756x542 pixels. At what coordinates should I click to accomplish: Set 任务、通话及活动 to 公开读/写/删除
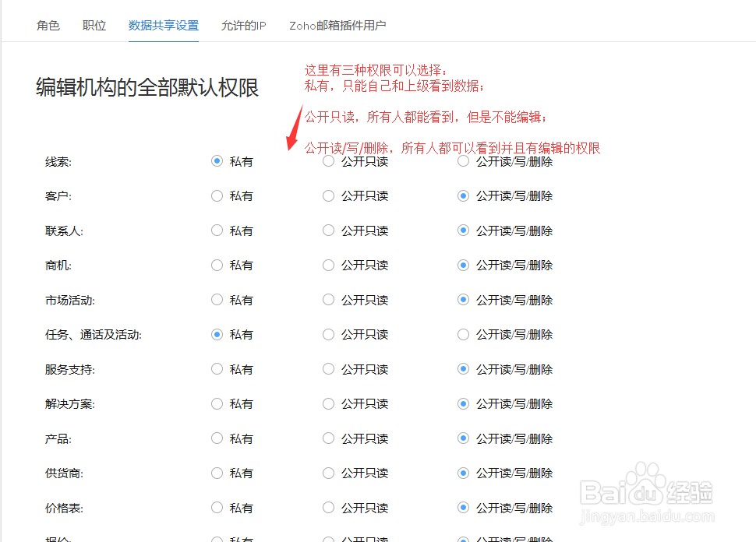click(464, 335)
